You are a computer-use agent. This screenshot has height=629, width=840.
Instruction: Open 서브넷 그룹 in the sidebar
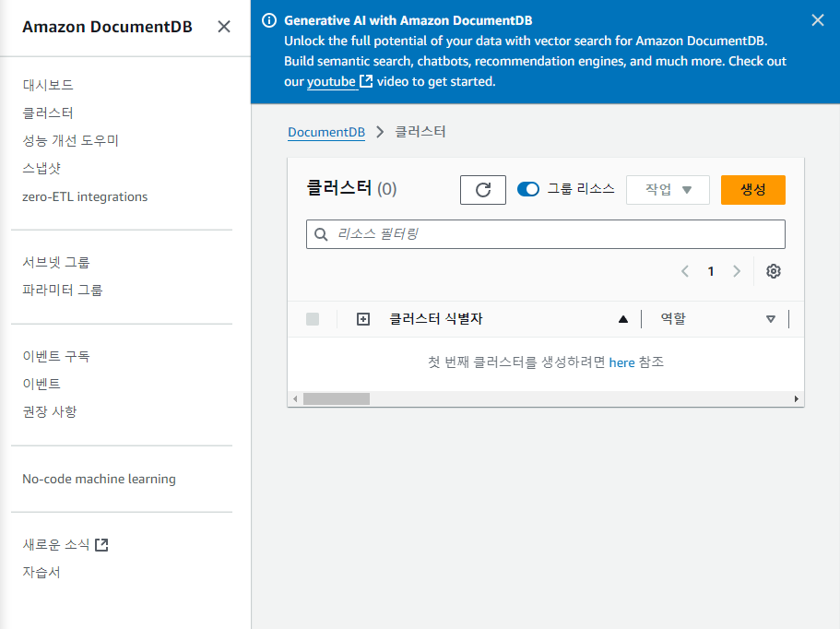click(x=55, y=262)
